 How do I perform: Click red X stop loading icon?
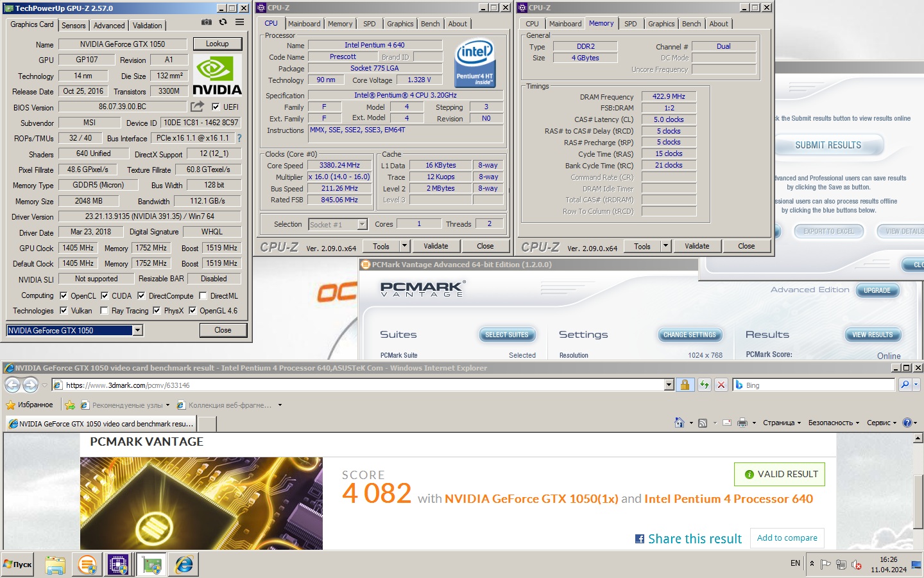[x=721, y=385]
